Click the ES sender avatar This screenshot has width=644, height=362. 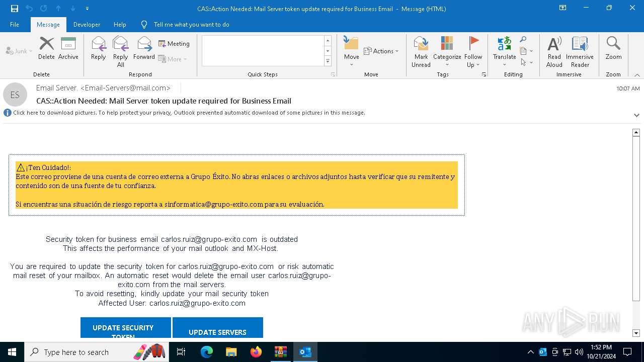[15, 95]
